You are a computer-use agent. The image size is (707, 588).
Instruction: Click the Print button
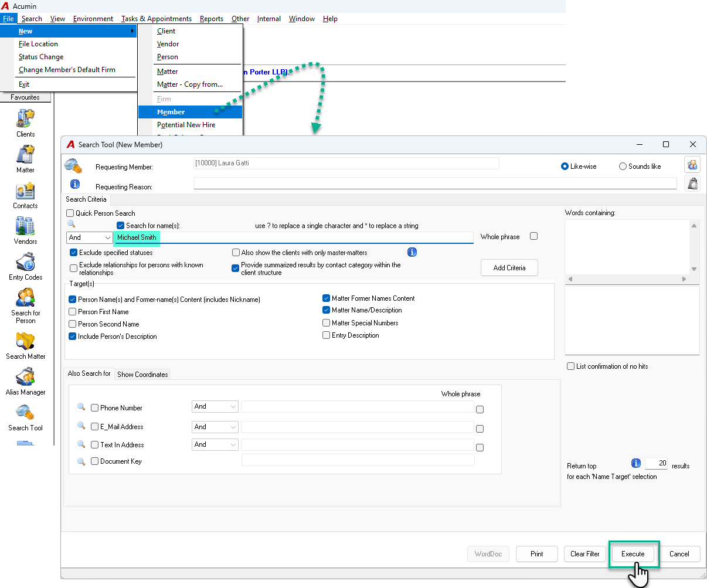click(537, 554)
